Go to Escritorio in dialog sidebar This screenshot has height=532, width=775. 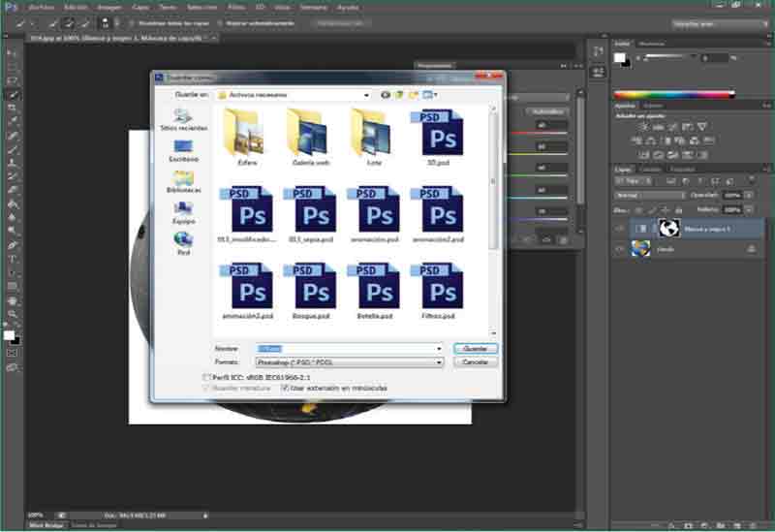[183, 147]
